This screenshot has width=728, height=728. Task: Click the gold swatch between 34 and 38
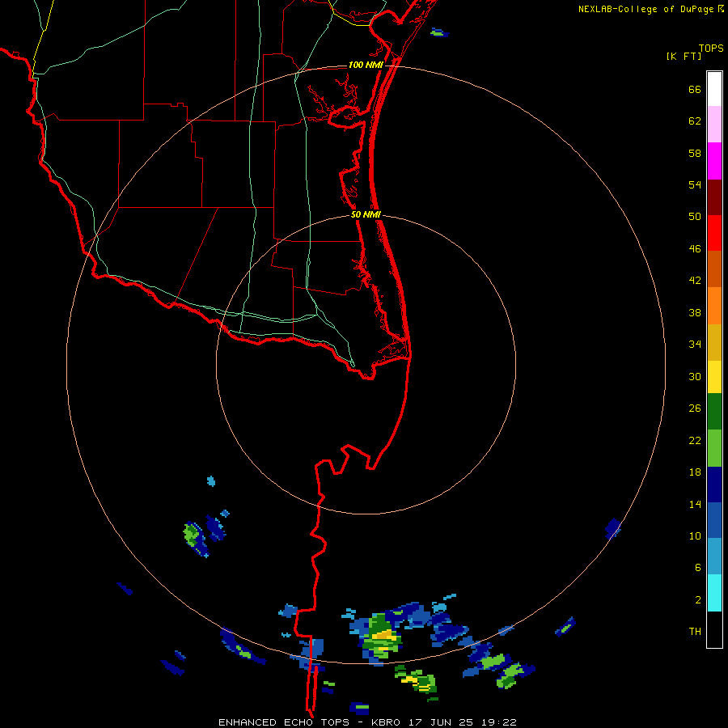[714, 343]
